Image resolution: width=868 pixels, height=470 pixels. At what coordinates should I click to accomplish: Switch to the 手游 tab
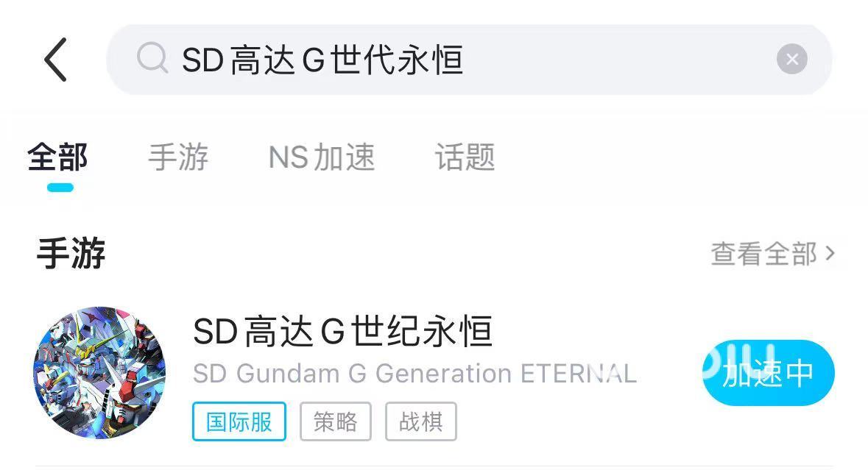(178, 157)
